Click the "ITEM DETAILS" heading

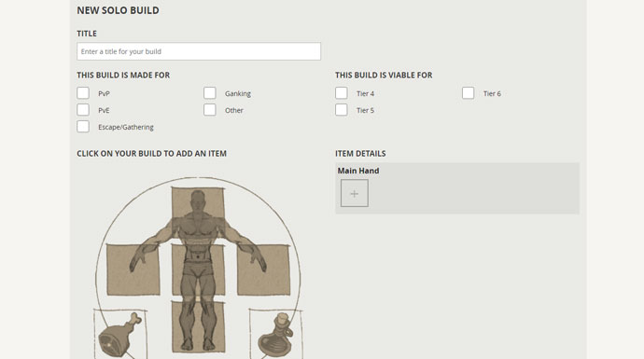360,154
